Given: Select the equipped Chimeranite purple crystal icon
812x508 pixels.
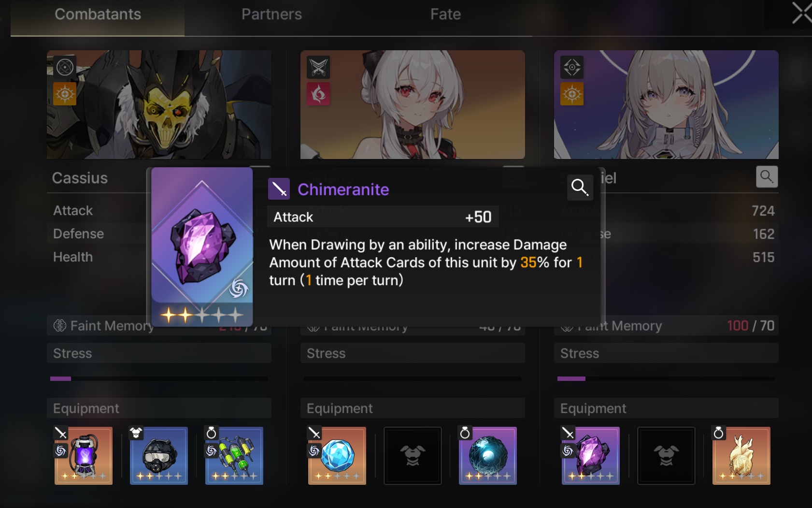Looking at the screenshot, I should click(591, 455).
